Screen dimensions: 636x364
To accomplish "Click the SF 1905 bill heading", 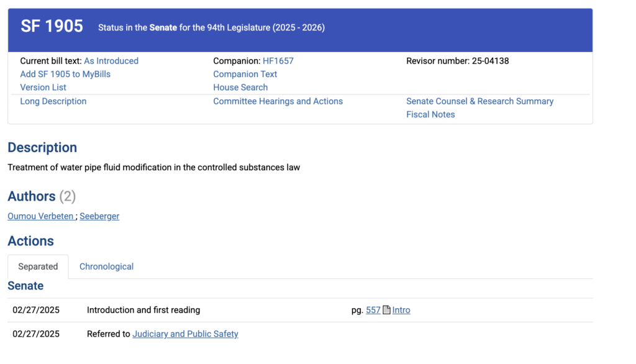I will pos(52,26).
